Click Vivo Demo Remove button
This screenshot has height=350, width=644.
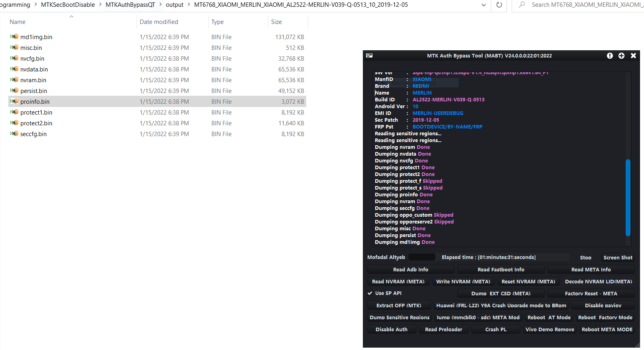[550, 330]
